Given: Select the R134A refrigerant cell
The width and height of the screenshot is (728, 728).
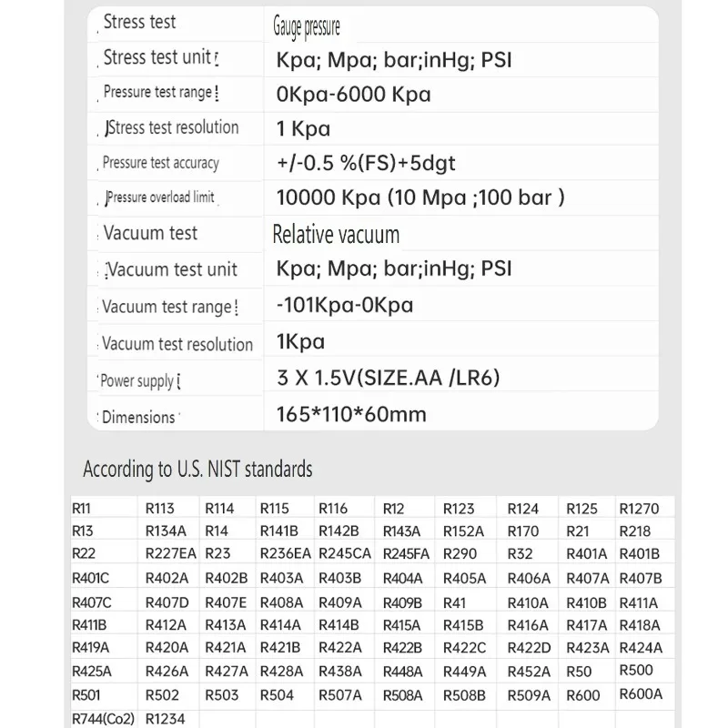Looking at the screenshot, I should point(166,531).
